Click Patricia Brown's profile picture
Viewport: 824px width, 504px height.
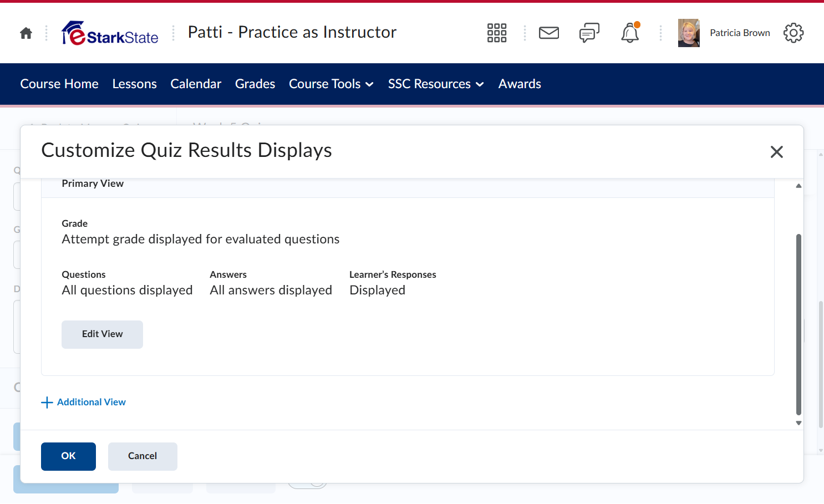[x=689, y=33]
